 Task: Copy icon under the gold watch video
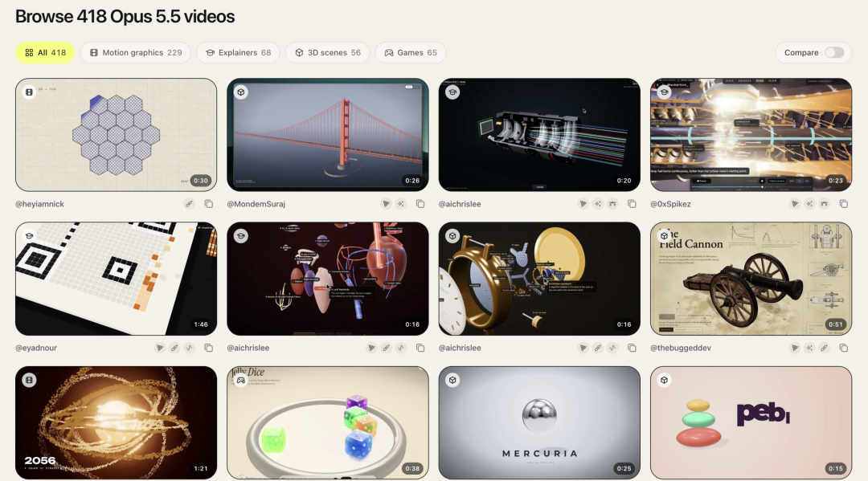632,348
